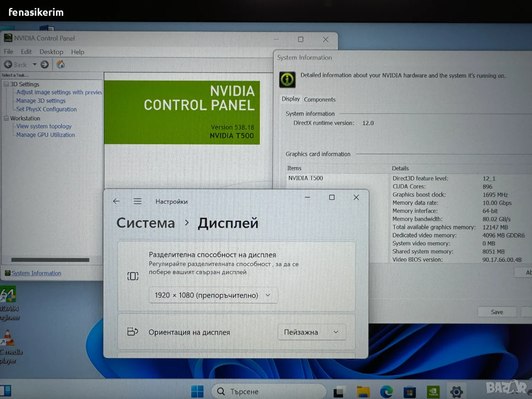The image size is (532, 399).
Task: Open the back history dropdown arrow
Action: [x=34, y=64]
